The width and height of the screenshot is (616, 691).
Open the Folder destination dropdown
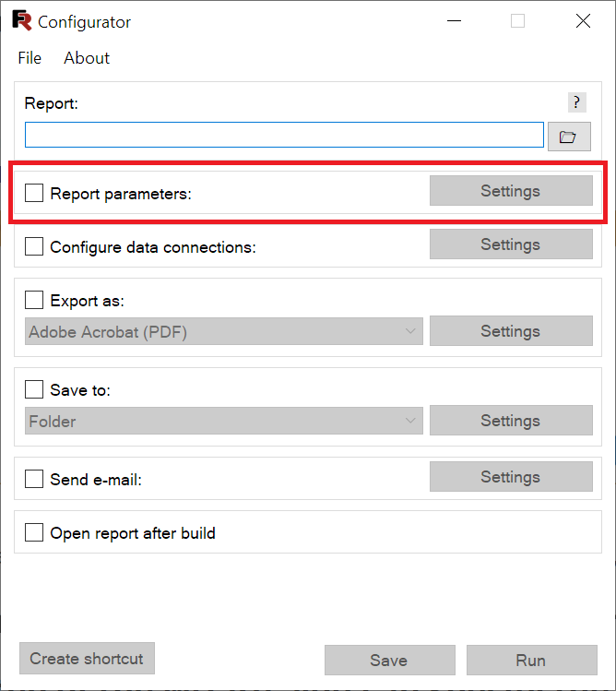click(x=224, y=421)
